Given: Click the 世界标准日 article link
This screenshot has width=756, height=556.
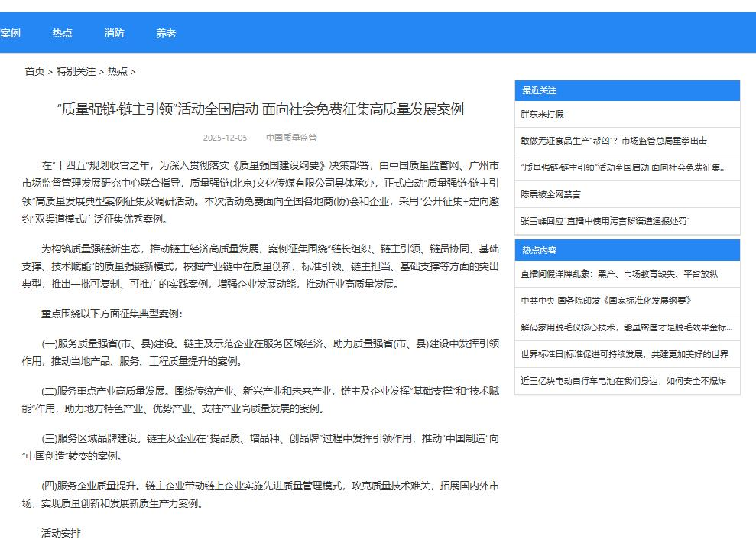Looking at the screenshot, I should 625,354.
